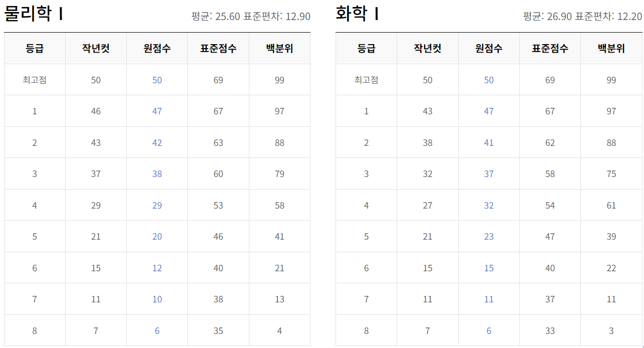Click 최고점 label in 화학 I table
The width and height of the screenshot is (644, 348).
tap(366, 80)
